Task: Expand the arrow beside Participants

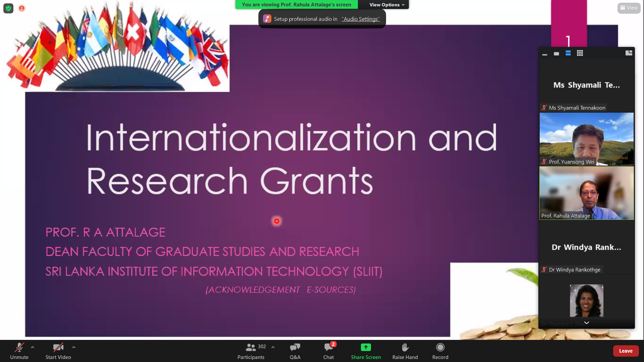Action: 273,347
